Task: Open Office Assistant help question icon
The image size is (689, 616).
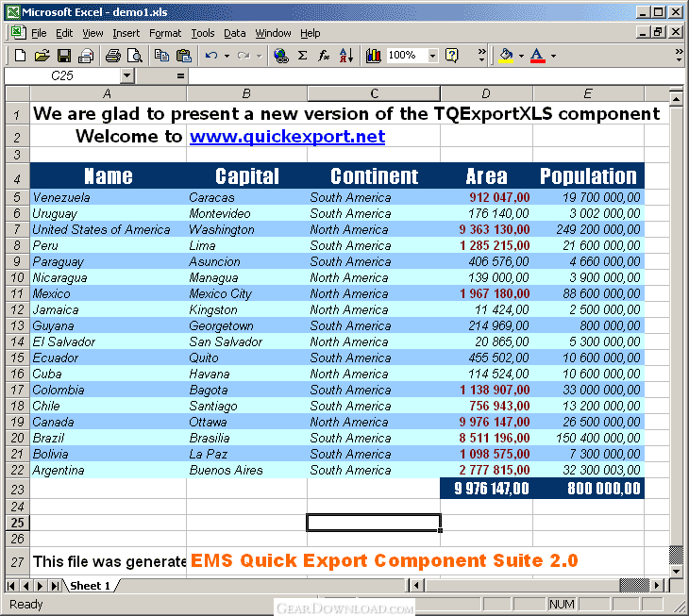Action: [x=452, y=56]
